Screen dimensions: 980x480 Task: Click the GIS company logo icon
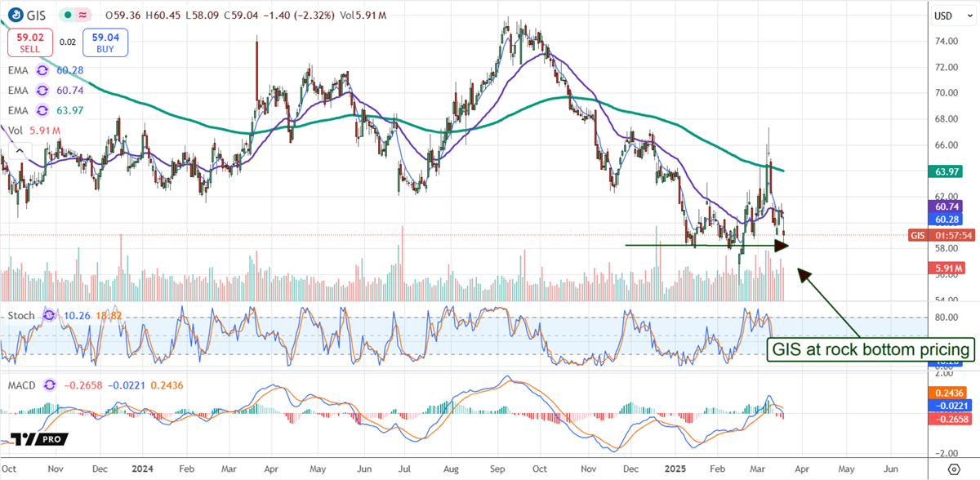coord(17,14)
